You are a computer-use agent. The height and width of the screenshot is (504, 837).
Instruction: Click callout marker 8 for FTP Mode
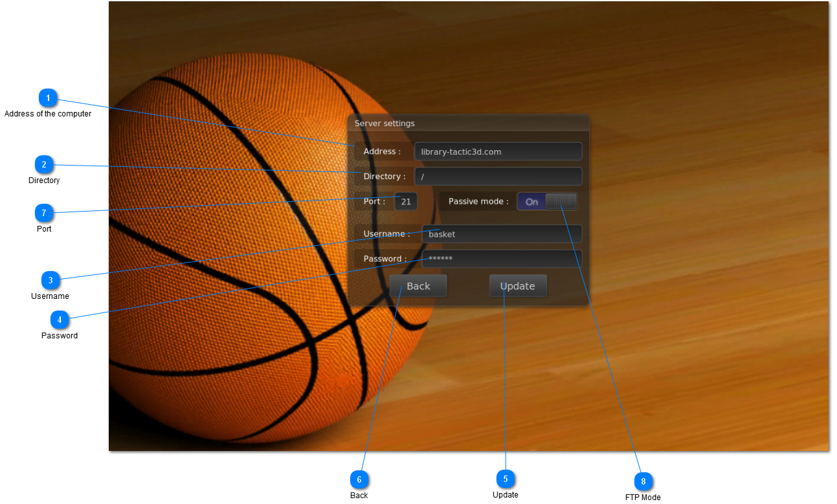[643, 482]
